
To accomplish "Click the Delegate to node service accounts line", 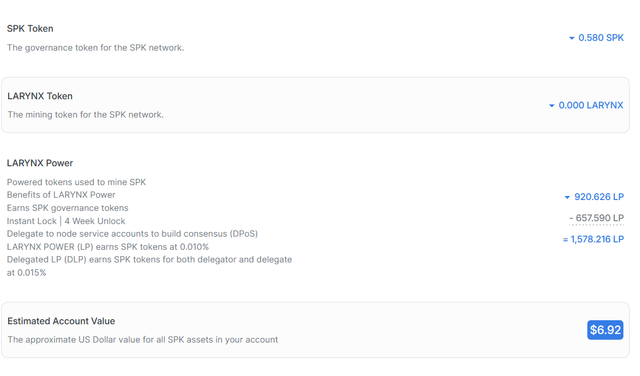I will 132,234.
